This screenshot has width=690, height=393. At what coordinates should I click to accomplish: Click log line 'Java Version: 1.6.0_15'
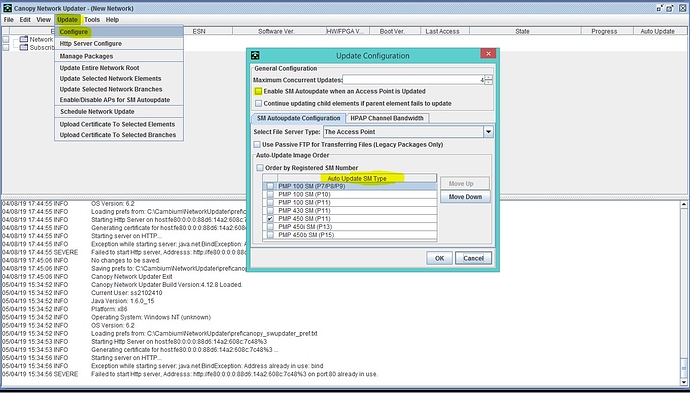122,301
